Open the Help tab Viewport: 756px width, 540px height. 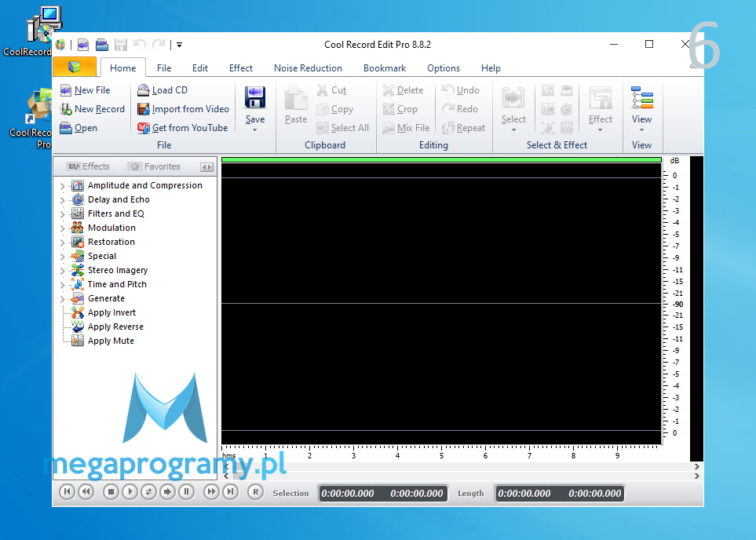tap(491, 68)
